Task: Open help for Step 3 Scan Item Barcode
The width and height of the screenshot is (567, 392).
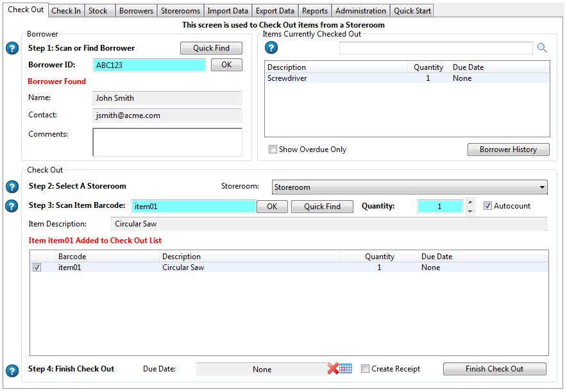Action: [12, 206]
